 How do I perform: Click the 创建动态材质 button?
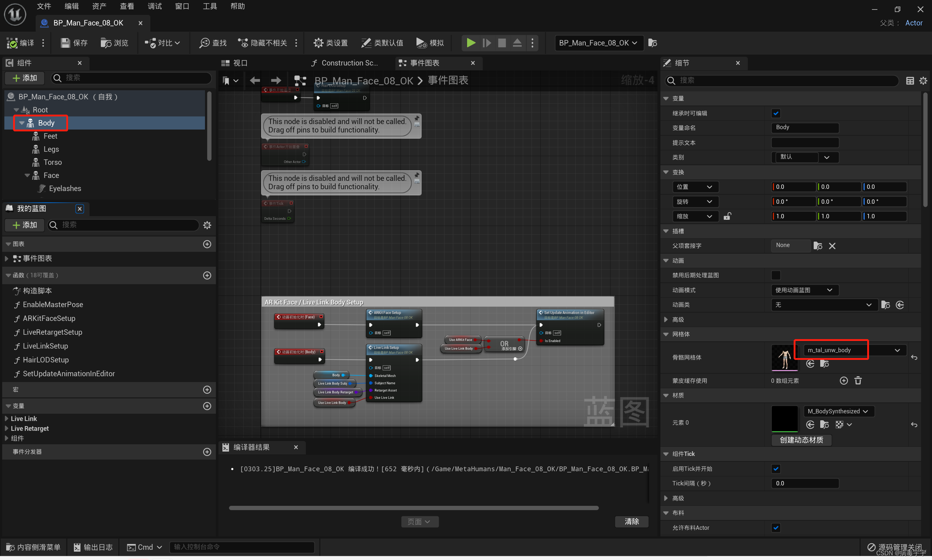coord(801,440)
